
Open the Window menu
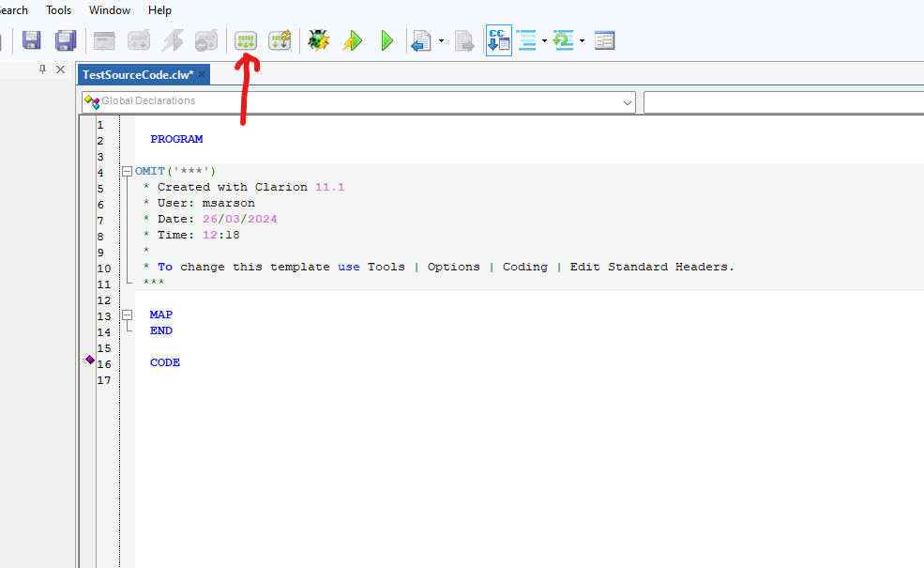[110, 10]
